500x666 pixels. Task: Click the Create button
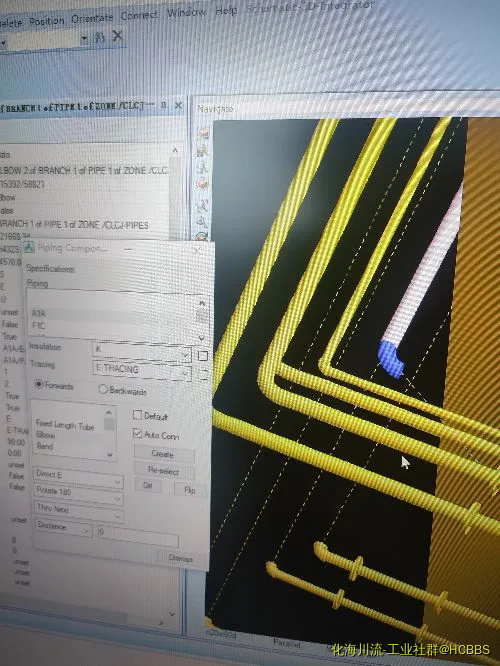[x=164, y=454]
